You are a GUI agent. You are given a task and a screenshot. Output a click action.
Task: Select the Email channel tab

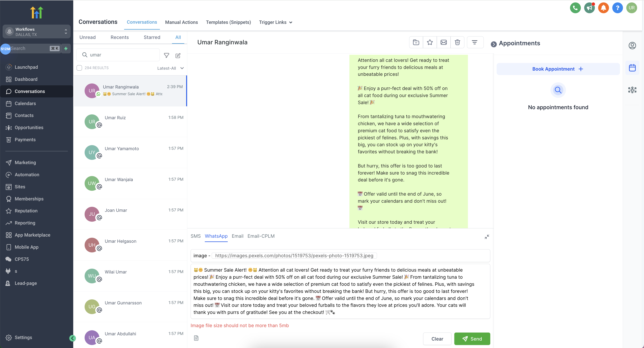tap(237, 236)
